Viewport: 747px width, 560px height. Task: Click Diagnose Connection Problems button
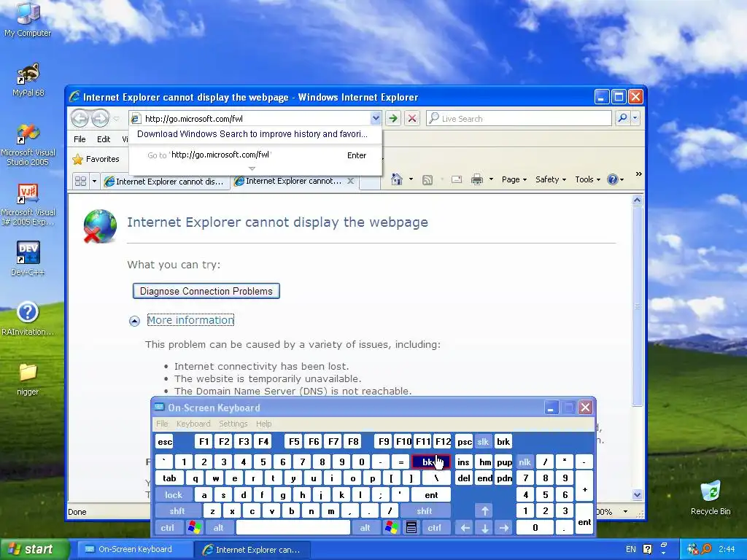[x=206, y=291]
